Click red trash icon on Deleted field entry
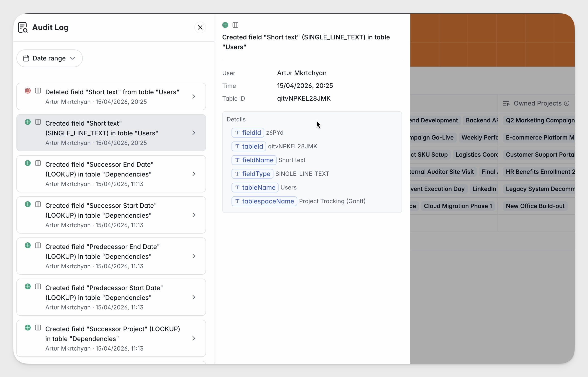Viewport: 588px width, 377px height. tap(28, 91)
